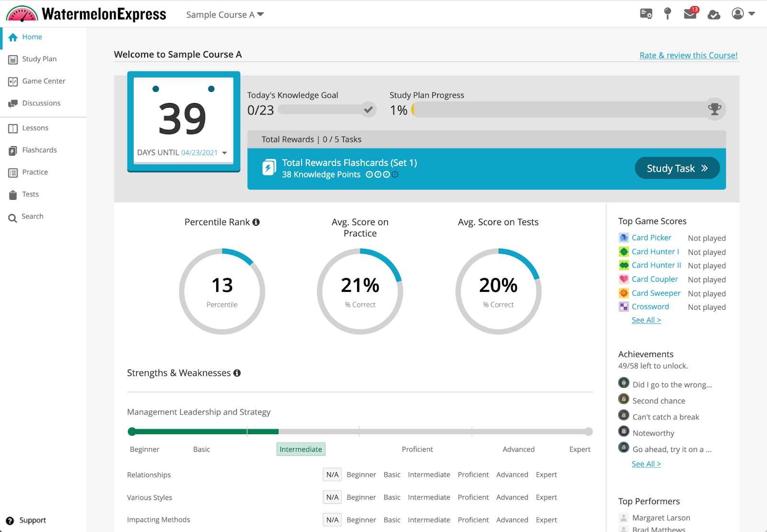Open the Crossword game
The image size is (767, 532).
[651, 307]
